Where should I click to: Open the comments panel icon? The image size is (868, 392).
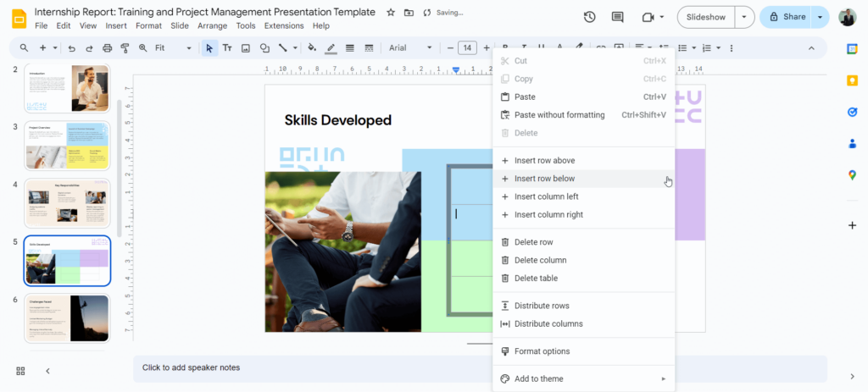(617, 17)
